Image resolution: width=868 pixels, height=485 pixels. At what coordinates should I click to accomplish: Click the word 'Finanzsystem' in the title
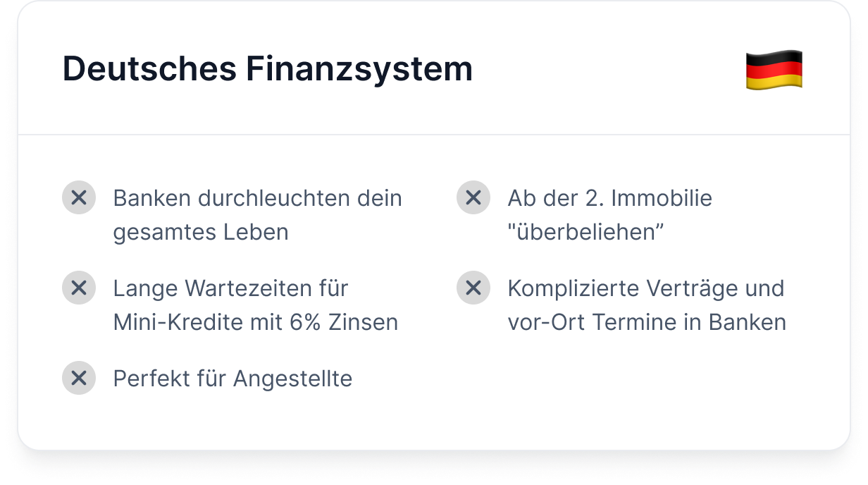[x=359, y=69]
